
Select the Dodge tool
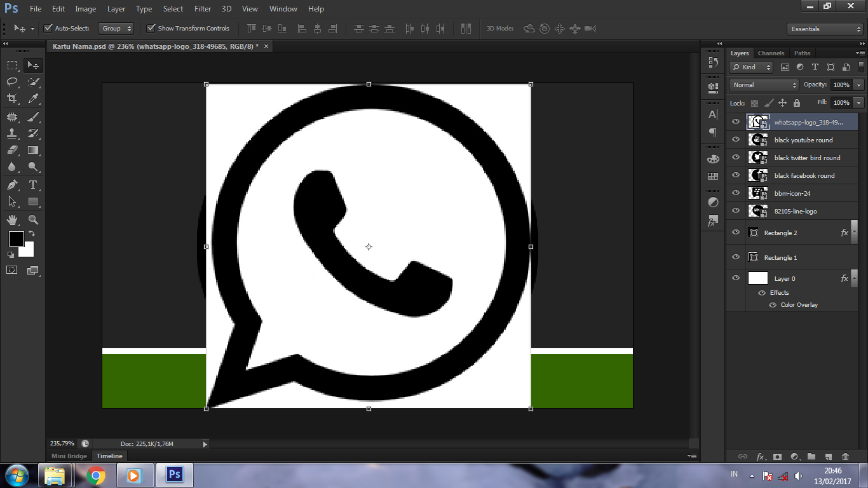pyautogui.click(x=33, y=167)
